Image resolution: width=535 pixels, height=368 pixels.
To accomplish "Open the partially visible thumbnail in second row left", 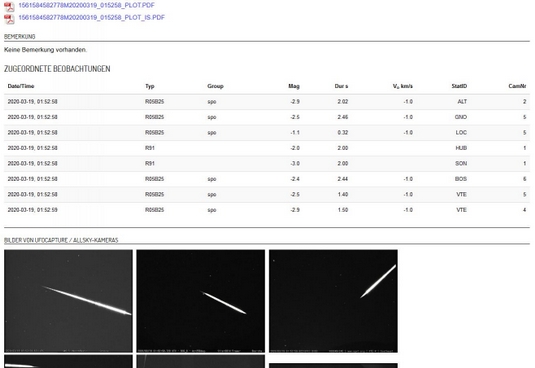I will pyautogui.click(x=68, y=362).
